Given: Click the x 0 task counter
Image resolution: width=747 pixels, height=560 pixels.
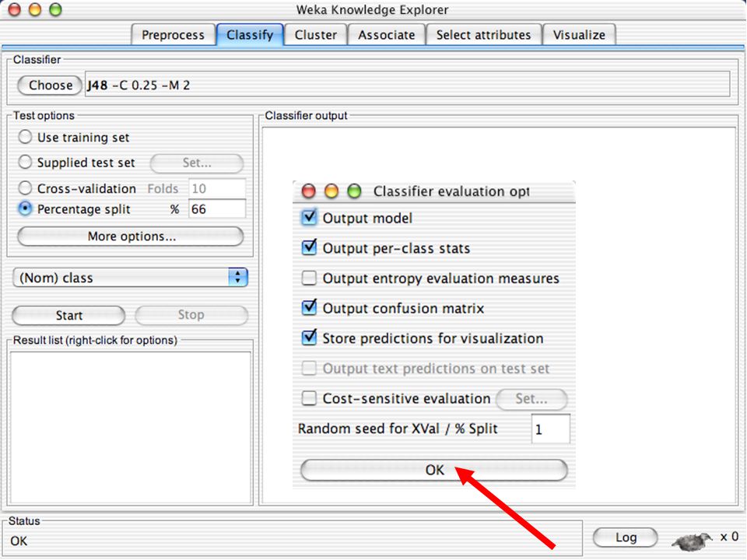Looking at the screenshot, I should pyautogui.click(x=729, y=537).
